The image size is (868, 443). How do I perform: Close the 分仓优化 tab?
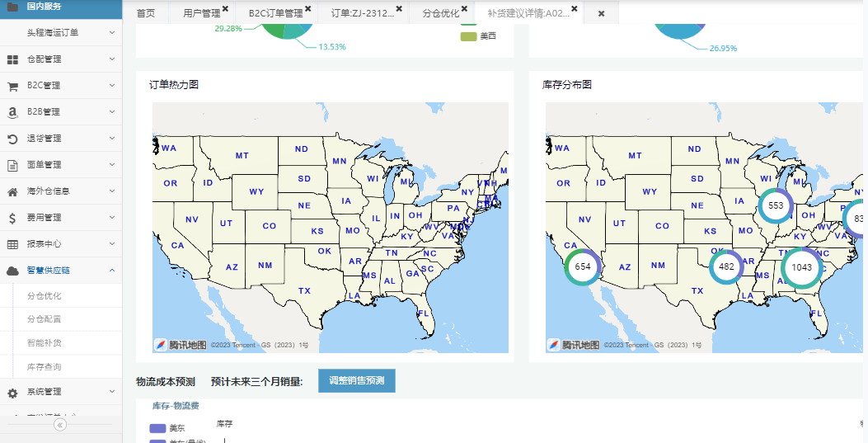tap(464, 9)
